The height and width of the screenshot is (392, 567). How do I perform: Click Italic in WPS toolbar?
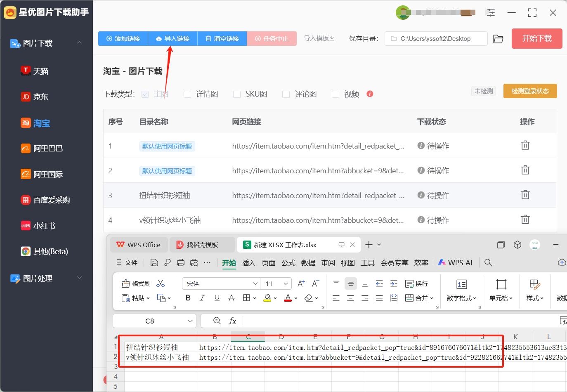coord(202,298)
